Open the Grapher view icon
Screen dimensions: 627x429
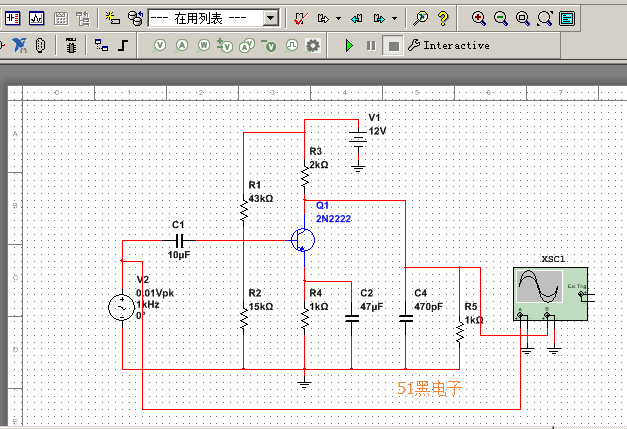[x=36, y=18]
